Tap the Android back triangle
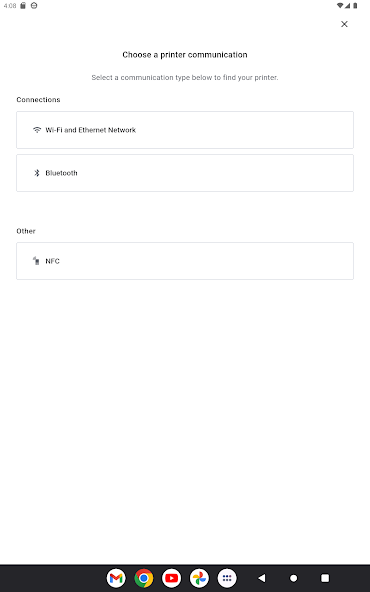The image size is (370, 592). [262, 578]
